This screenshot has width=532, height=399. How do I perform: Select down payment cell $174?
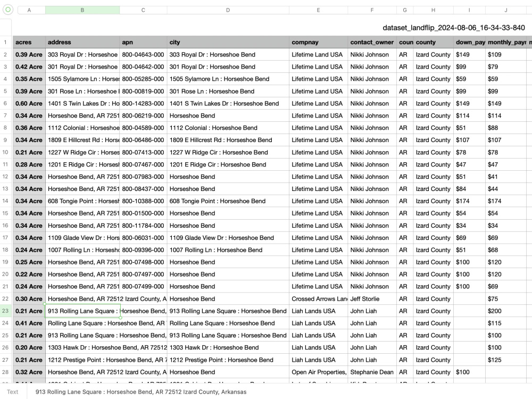tap(470, 201)
